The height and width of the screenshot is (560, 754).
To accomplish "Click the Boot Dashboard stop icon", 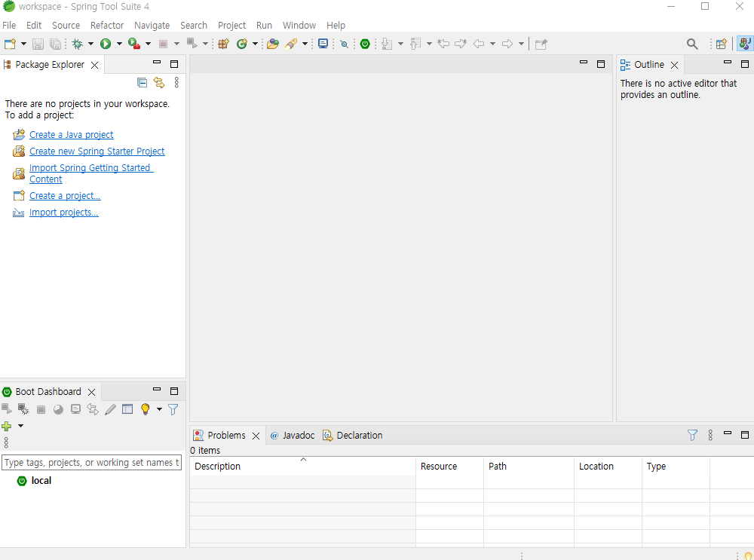I will click(x=41, y=409).
